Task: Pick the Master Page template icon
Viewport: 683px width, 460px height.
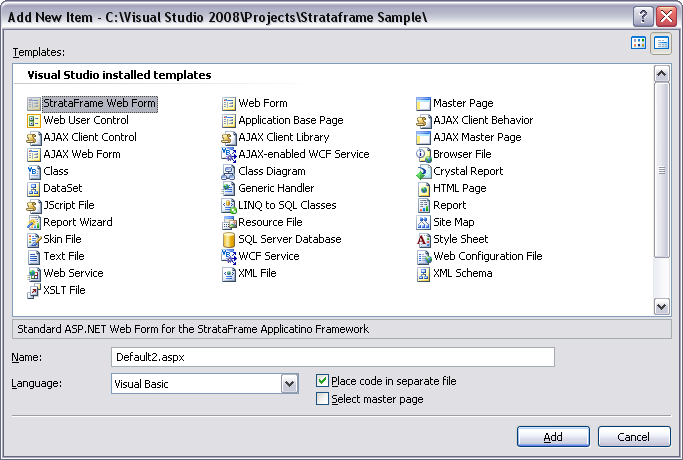Action: 424,103
